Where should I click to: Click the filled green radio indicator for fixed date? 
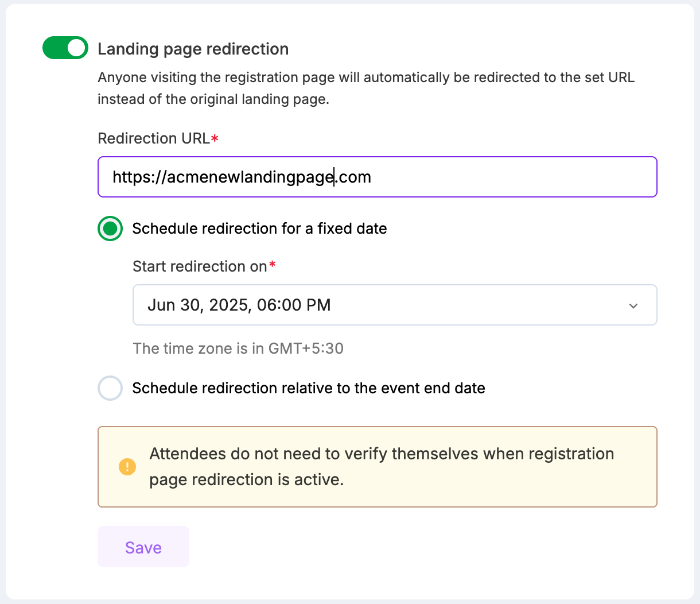click(x=110, y=229)
